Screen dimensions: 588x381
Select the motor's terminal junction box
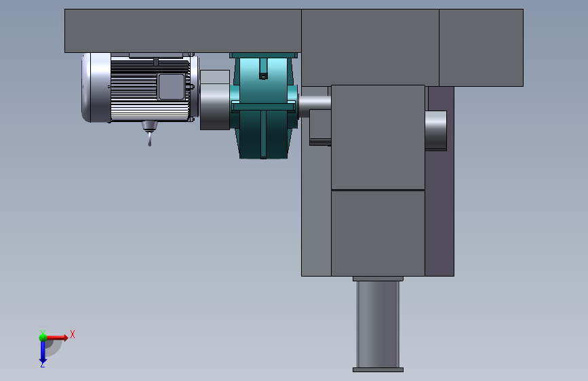172,87
